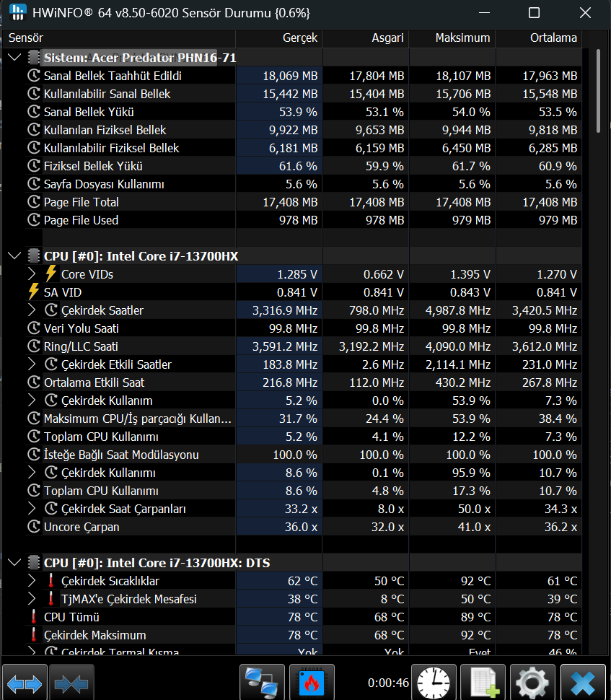Select the Ring/LLC Saati sensor row

tap(304, 346)
